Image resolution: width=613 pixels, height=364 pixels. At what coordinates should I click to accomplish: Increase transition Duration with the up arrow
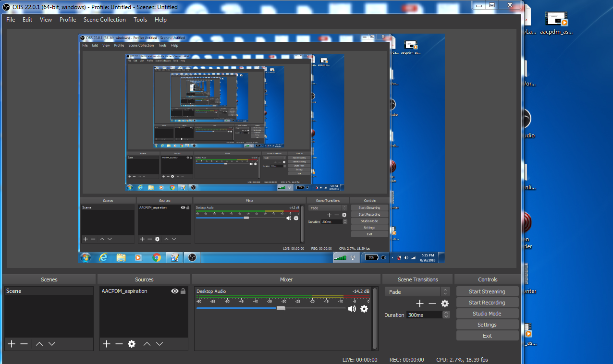coord(446,313)
